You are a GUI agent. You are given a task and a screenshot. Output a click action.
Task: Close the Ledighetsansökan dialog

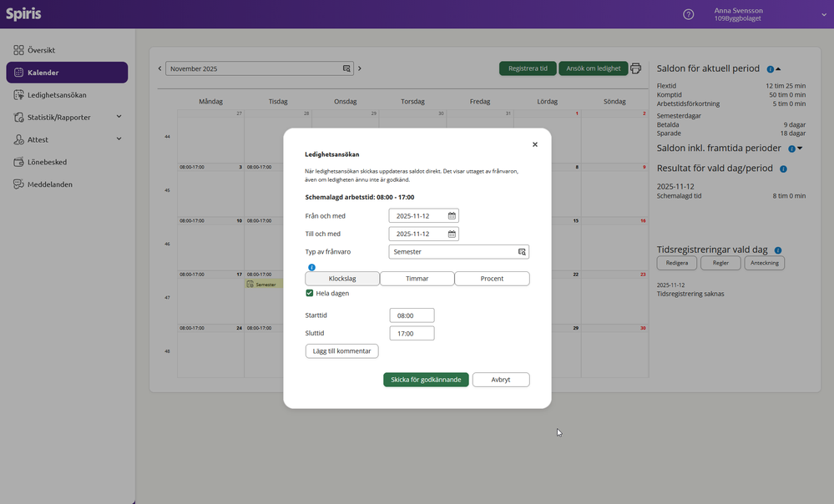point(535,144)
